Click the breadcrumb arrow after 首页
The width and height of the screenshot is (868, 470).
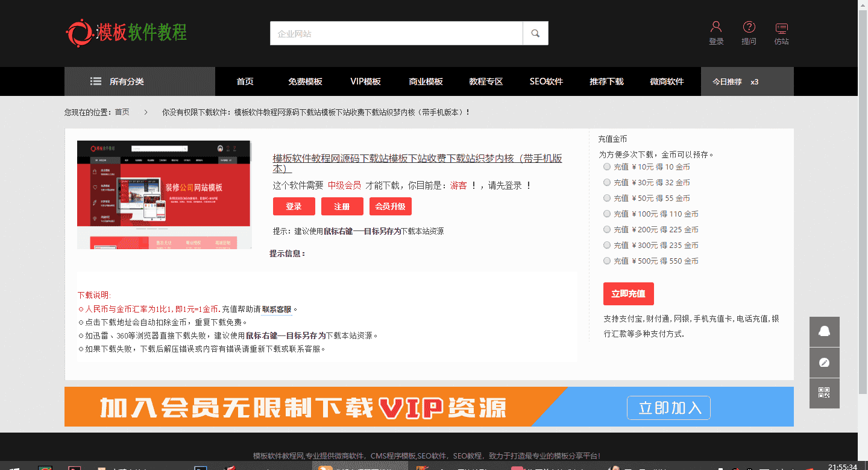tap(146, 111)
